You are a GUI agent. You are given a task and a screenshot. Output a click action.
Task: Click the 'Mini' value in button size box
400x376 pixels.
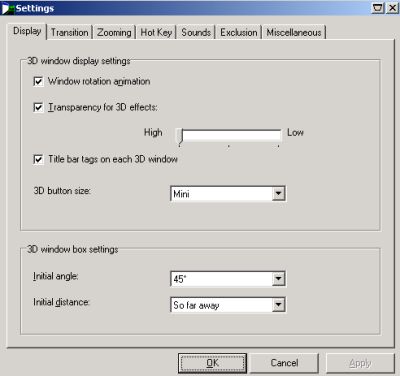tap(181, 194)
